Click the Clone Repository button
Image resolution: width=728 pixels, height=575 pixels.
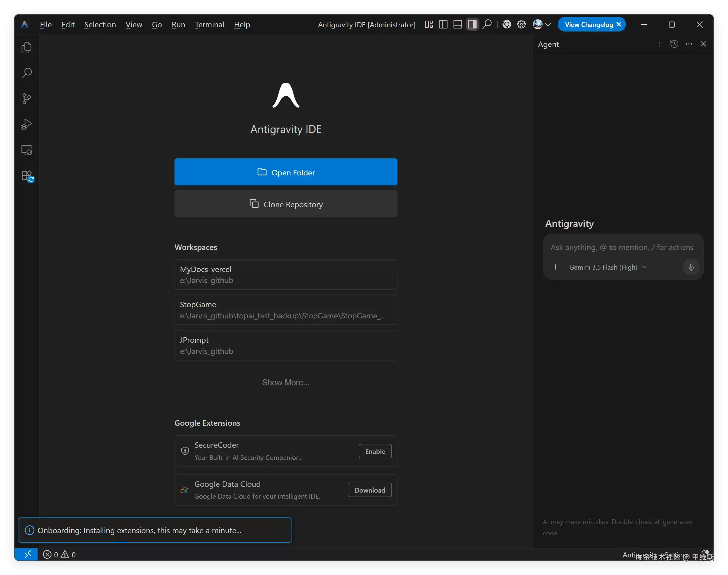pos(286,204)
